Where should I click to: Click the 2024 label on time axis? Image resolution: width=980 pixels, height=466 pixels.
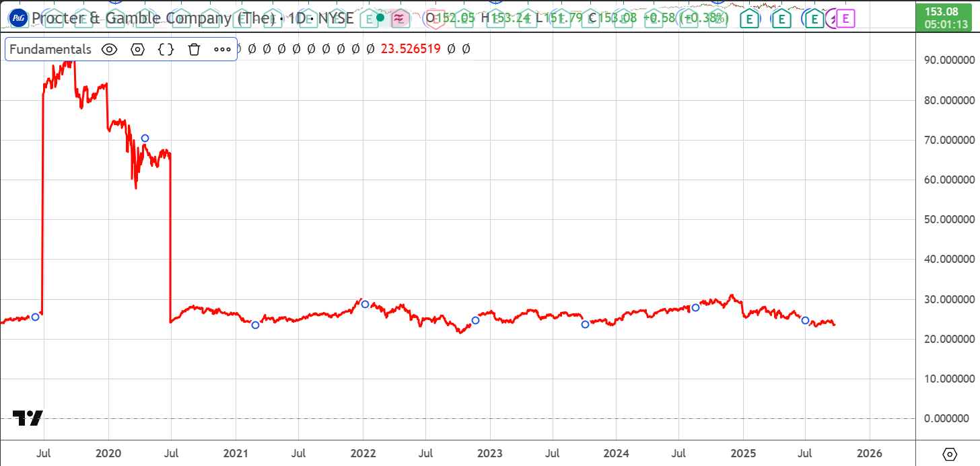click(x=617, y=453)
